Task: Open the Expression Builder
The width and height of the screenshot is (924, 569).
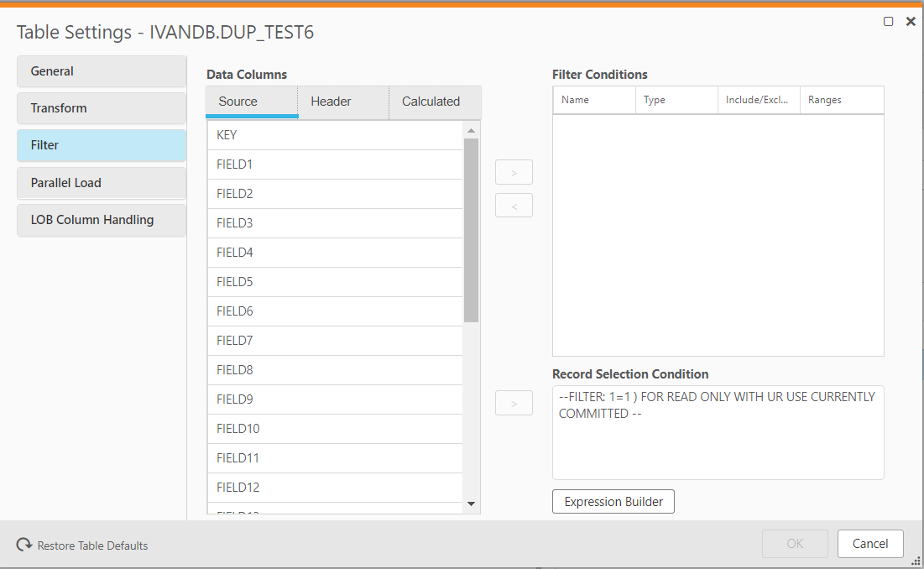Action: 613,501
